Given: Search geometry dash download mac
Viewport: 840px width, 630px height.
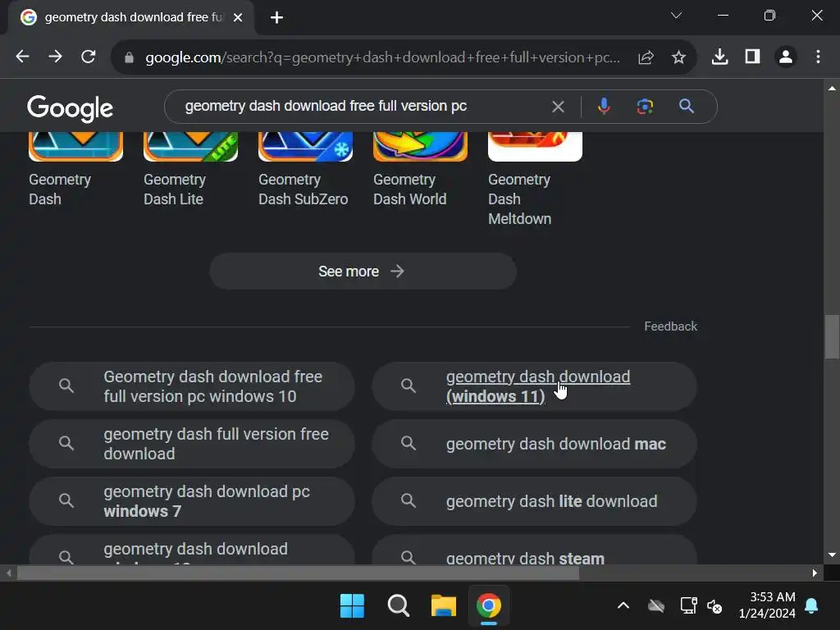Looking at the screenshot, I should click(534, 444).
